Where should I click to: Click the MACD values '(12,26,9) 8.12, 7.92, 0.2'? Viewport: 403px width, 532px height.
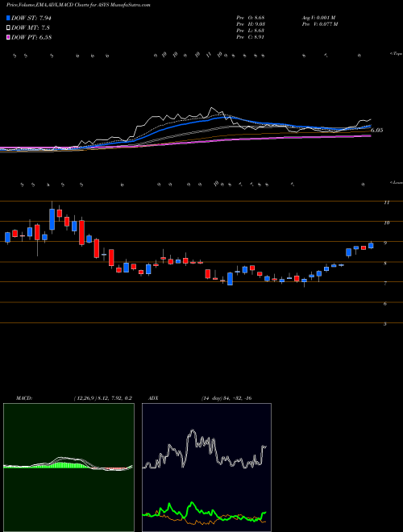[x=103, y=398]
